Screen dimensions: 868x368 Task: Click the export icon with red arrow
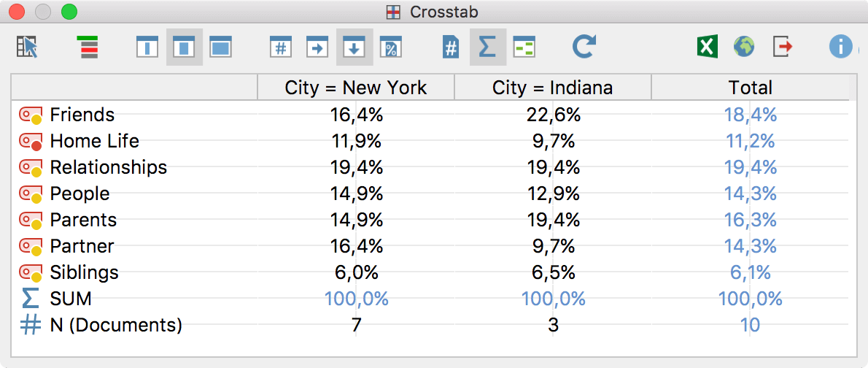pos(782,47)
